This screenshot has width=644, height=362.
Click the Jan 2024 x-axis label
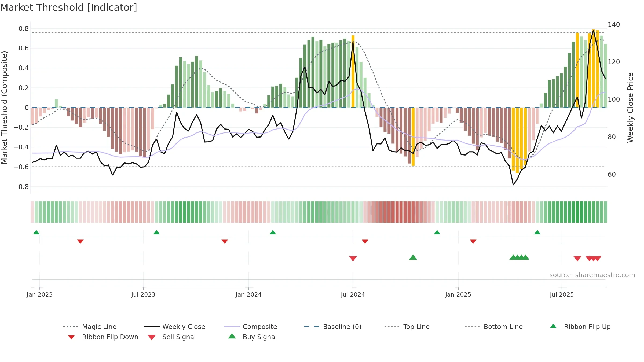pyautogui.click(x=248, y=294)
